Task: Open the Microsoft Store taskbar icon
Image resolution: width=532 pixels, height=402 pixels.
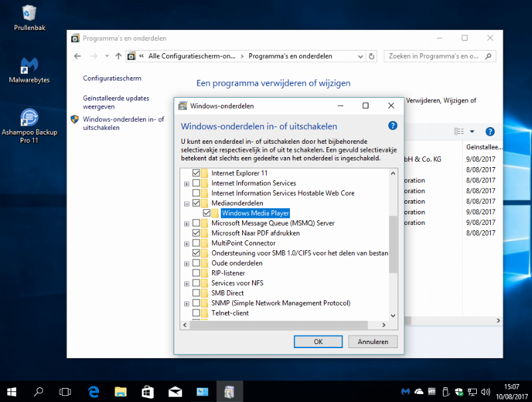Action: point(148,391)
